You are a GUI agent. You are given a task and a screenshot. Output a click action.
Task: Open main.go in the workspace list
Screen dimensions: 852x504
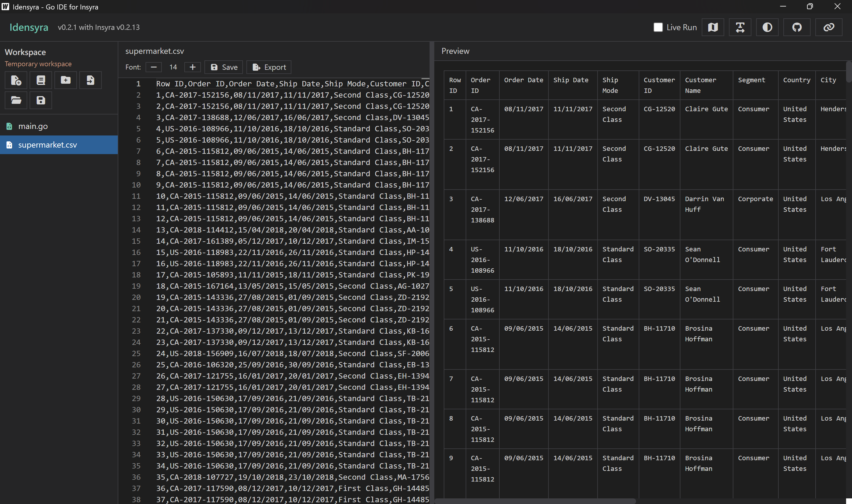33,126
